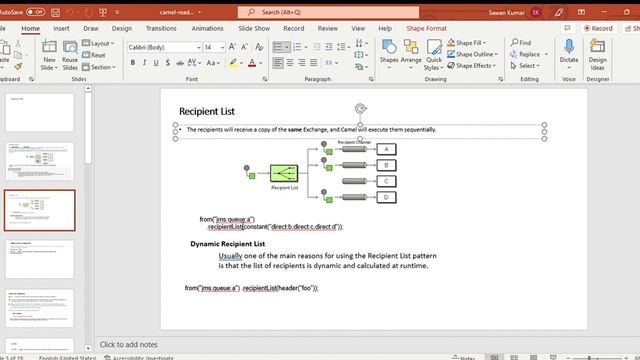
Task: Click the Save icon in title bar
Action: [56, 12]
